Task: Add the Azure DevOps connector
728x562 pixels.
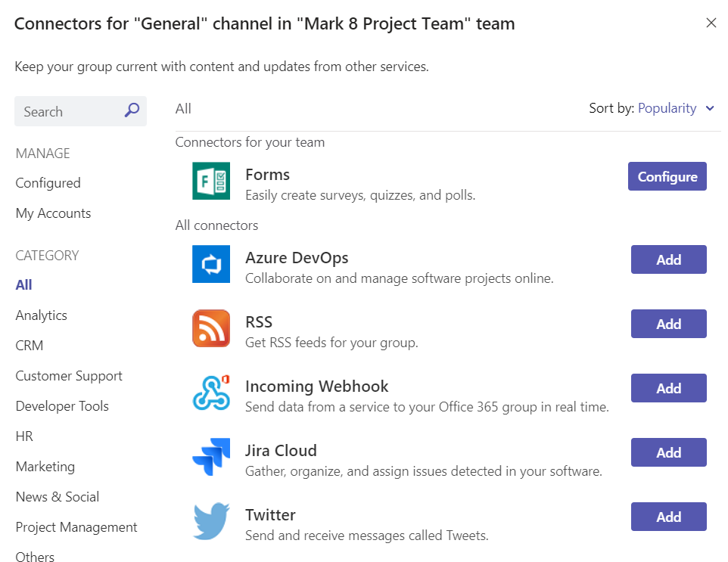Action: point(668,259)
